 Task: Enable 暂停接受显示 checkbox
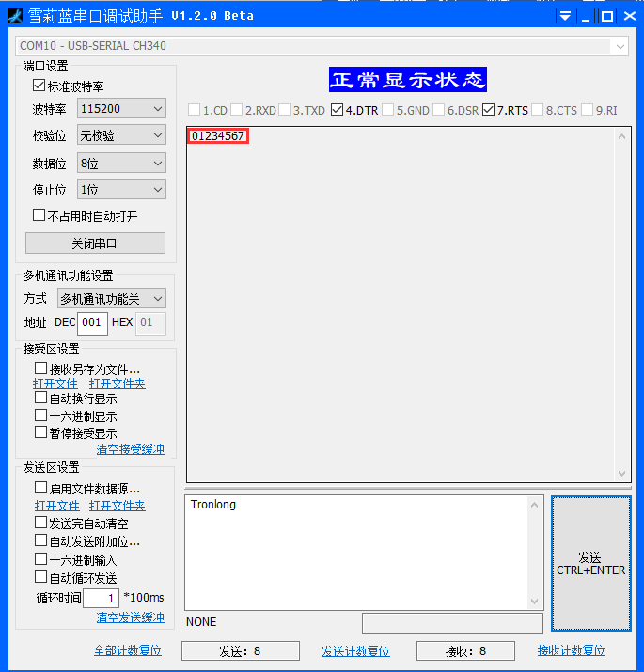(x=40, y=432)
